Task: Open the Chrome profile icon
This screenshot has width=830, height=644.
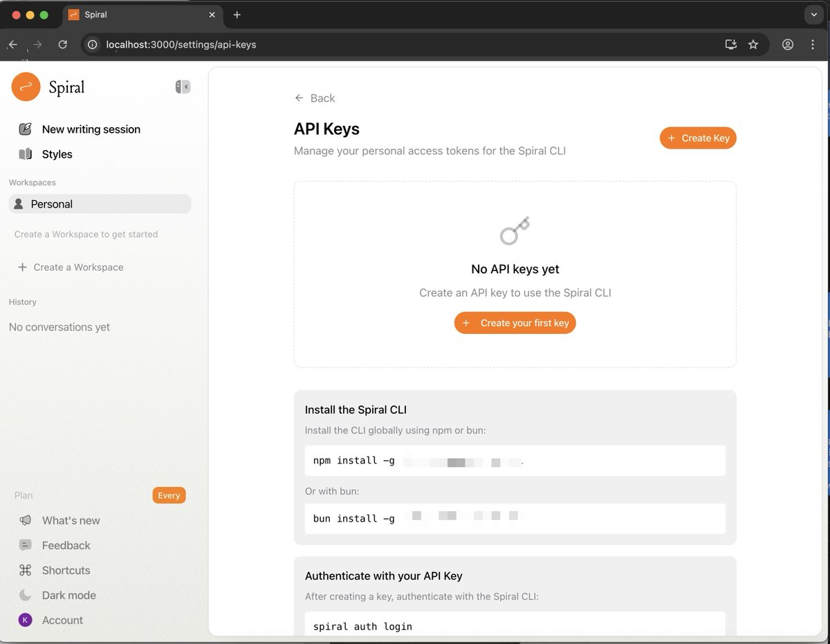Action: coord(788,44)
